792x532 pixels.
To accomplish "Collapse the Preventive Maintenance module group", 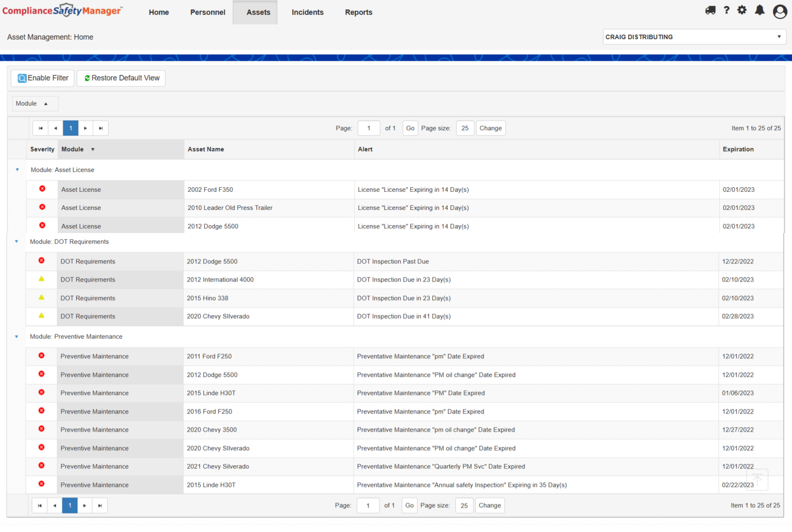I will click(16, 337).
